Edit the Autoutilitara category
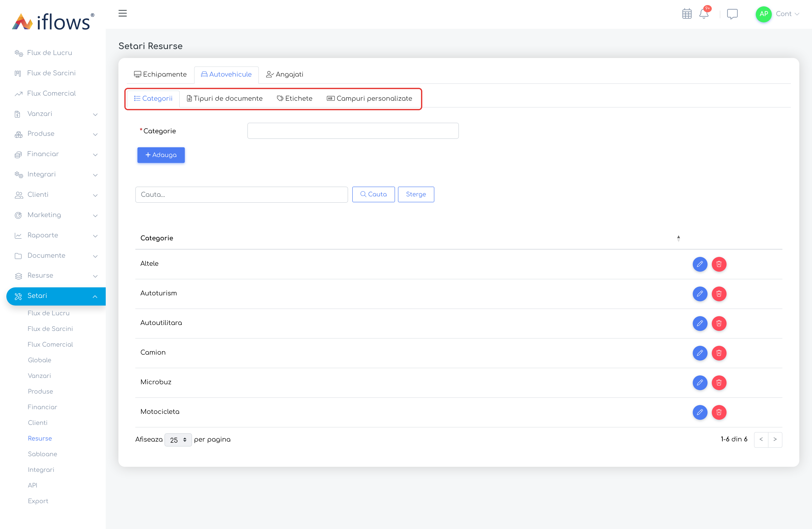The image size is (812, 529). point(700,323)
